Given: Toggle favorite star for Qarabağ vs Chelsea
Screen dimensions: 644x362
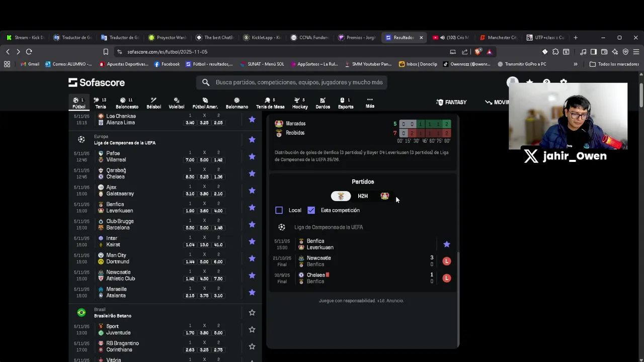Looking at the screenshot, I should (x=252, y=173).
